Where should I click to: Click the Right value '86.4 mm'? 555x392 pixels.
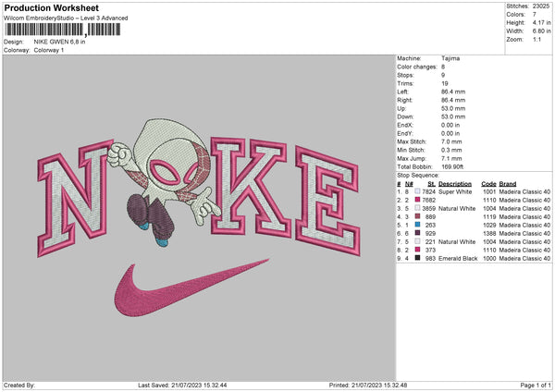[x=453, y=100]
